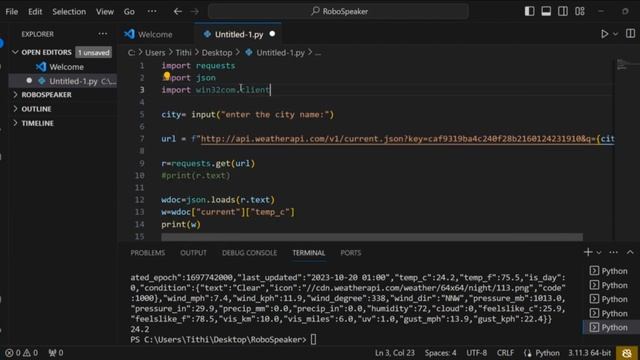
Task: Click the 1 unsaved badge
Action: pyautogui.click(x=93, y=53)
